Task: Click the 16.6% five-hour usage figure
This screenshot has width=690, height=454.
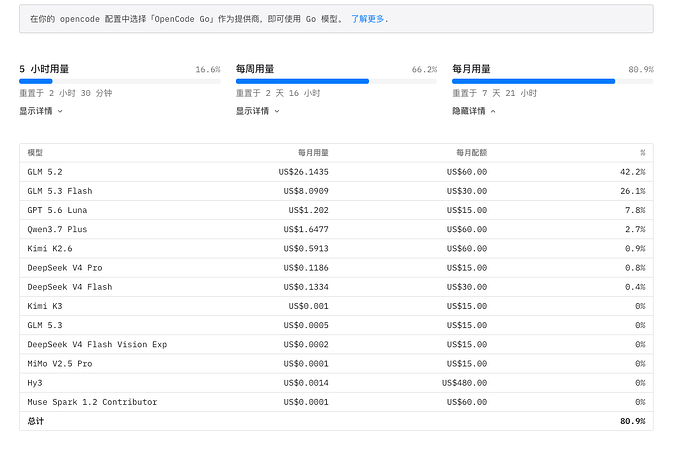Action: pos(208,70)
